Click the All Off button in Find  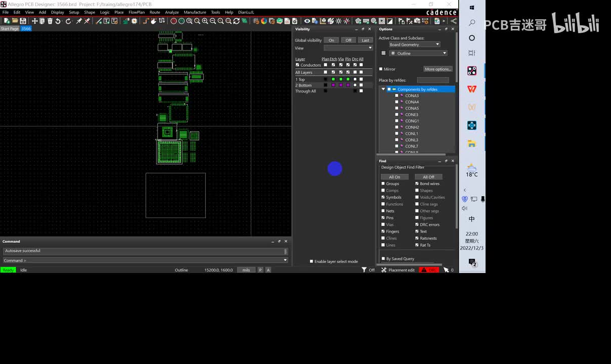(x=428, y=177)
